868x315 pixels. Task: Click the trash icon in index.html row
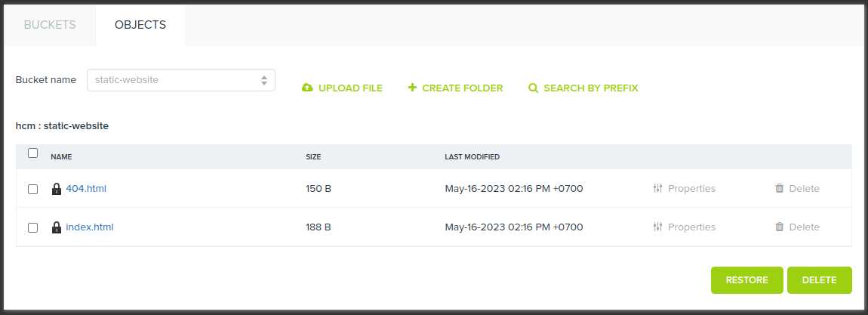tap(779, 227)
